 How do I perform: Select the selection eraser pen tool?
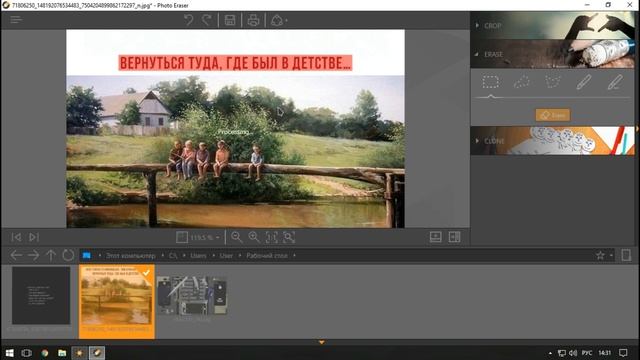pyautogui.click(x=615, y=82)
